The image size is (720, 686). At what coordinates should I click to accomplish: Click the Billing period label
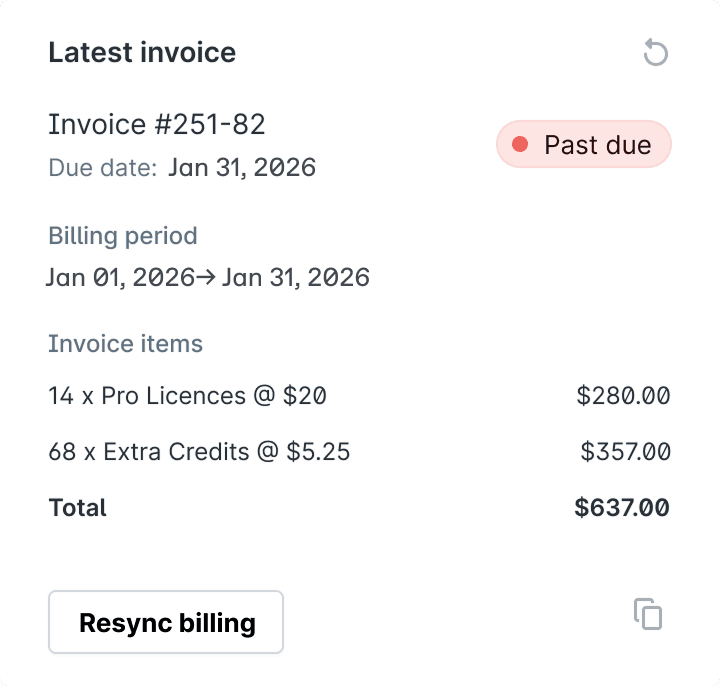point(123,236)
